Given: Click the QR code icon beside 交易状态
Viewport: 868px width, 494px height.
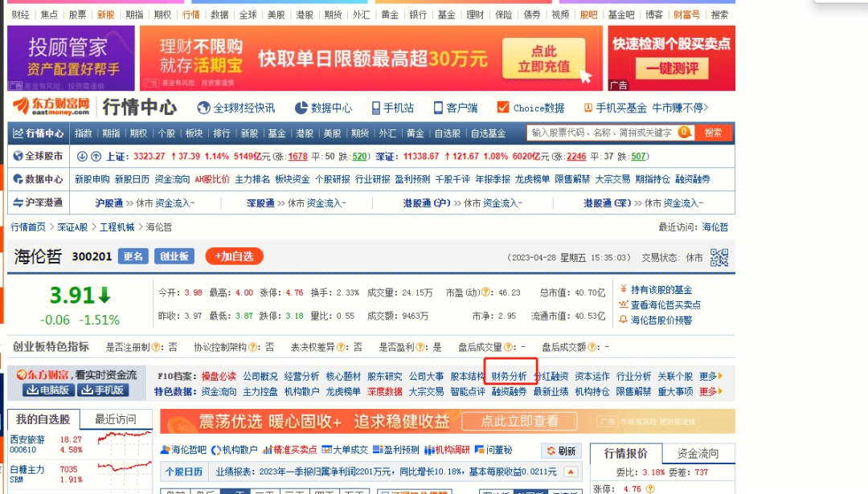Looking at the screenshot, I should pos(719,257).
